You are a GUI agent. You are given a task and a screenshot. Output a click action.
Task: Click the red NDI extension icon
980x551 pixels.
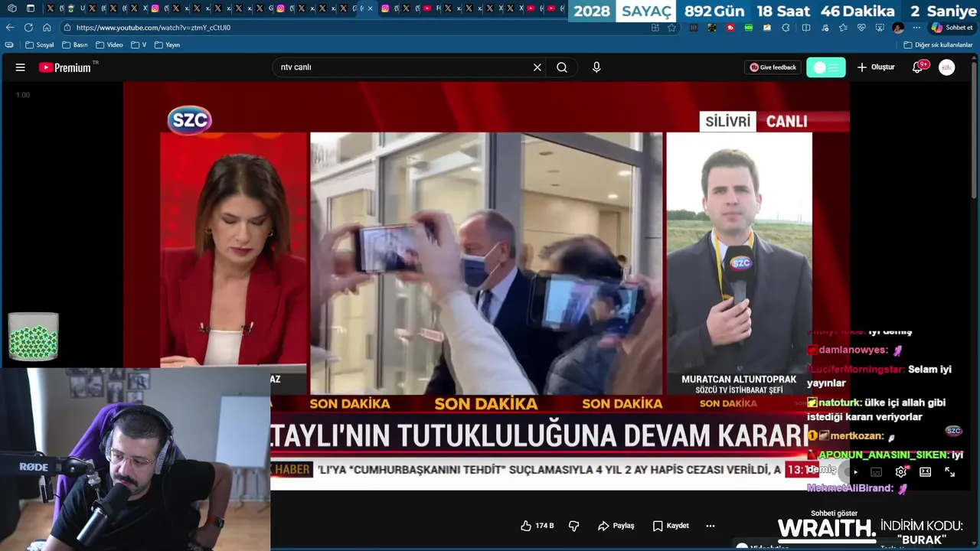(730, 28)
